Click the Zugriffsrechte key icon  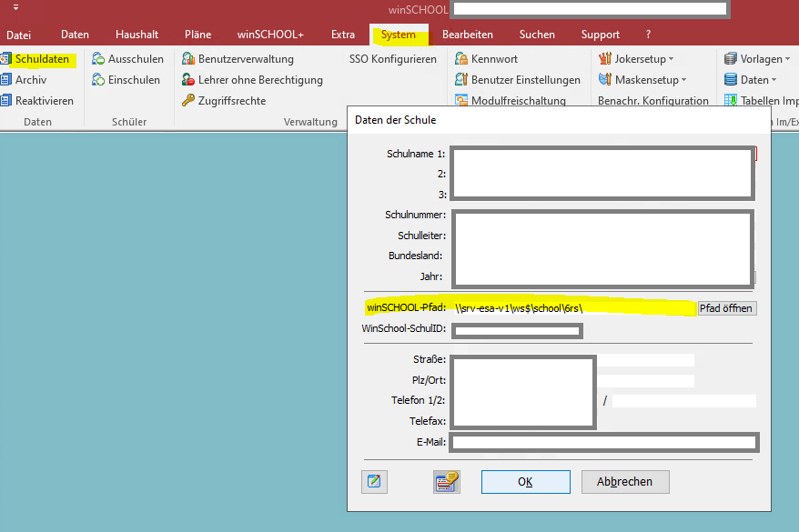pos(188,100)
